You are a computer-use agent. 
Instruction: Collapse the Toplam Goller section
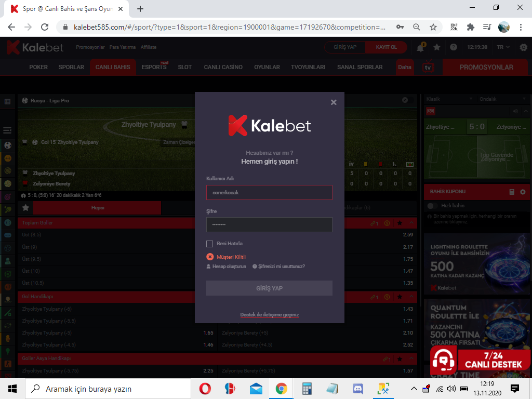(411, 223)
